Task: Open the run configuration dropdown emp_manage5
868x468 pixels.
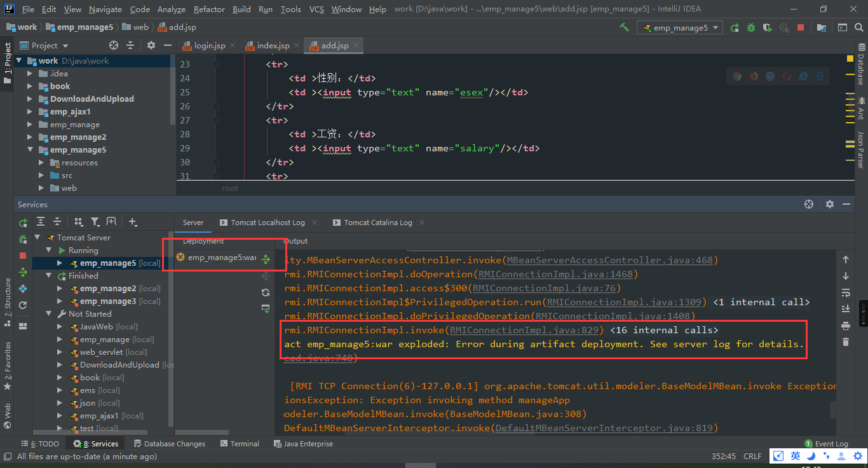Action: (x=680, y=27)
